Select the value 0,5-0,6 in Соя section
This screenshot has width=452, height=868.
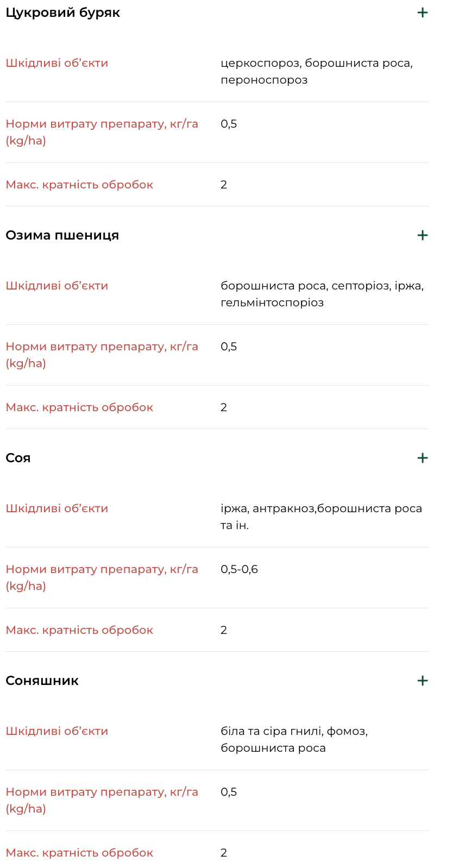coord(237,570)
